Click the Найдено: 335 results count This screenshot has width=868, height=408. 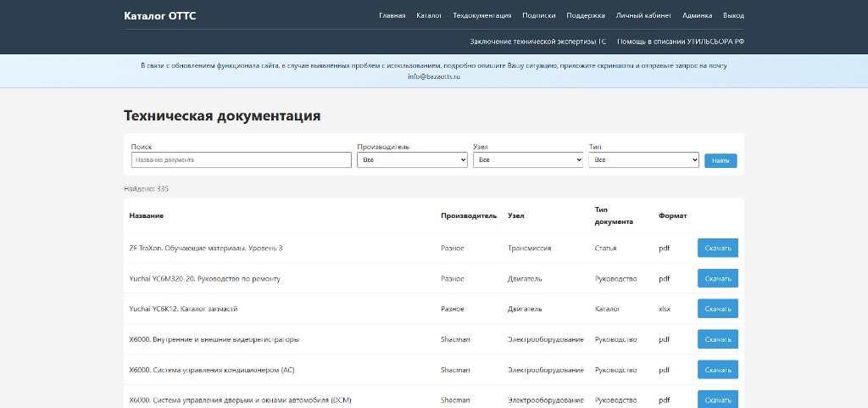tap(146, 189)
